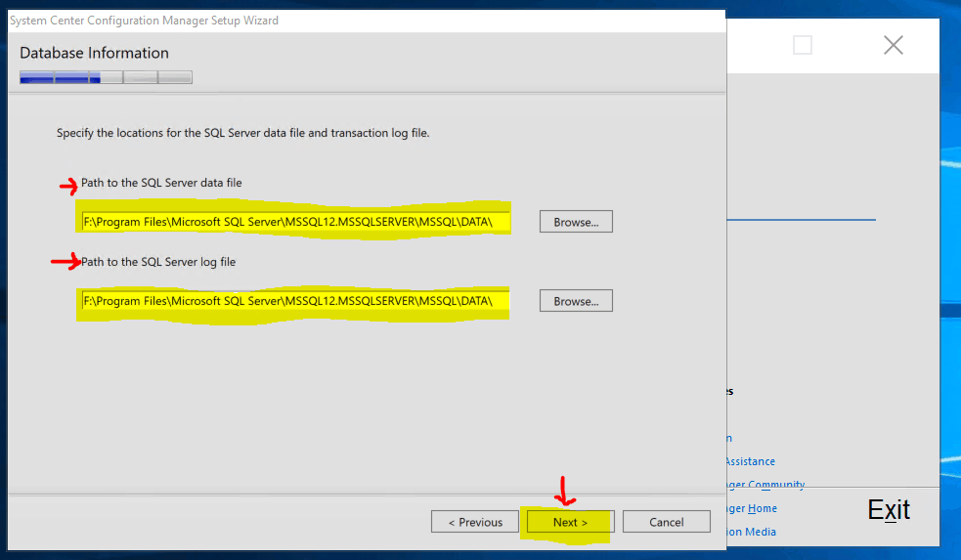The height and width of the screenshot is (560, 961).
Task: Cancel the setup wizard
Action: (666, 522)
